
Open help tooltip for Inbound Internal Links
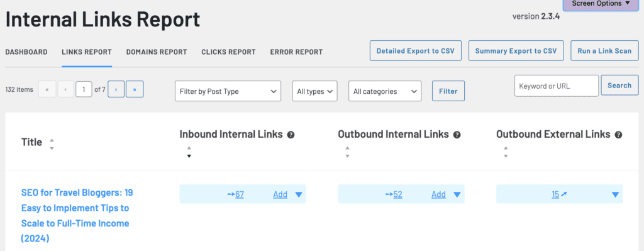click(x=291, y=135)
